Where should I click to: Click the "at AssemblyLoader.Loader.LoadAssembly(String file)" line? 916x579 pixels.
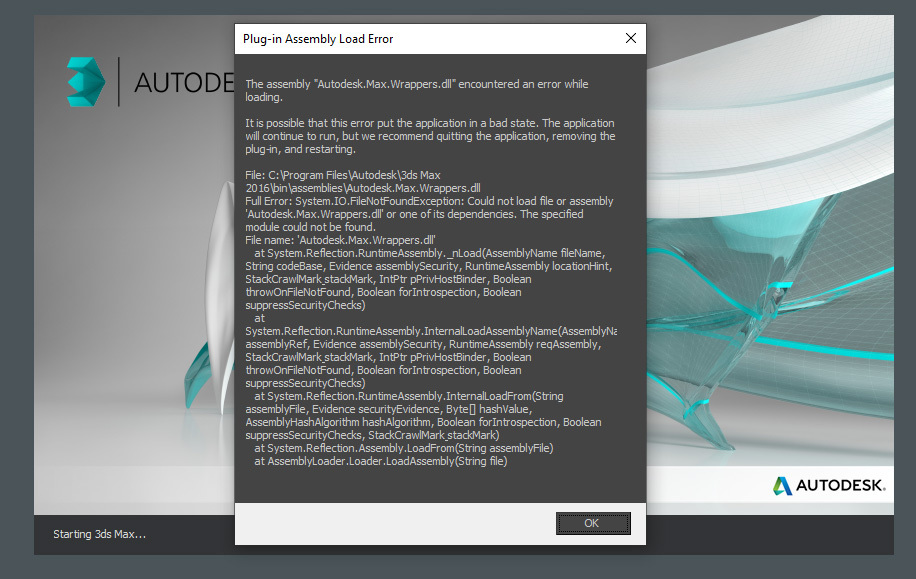click(381, 461)
